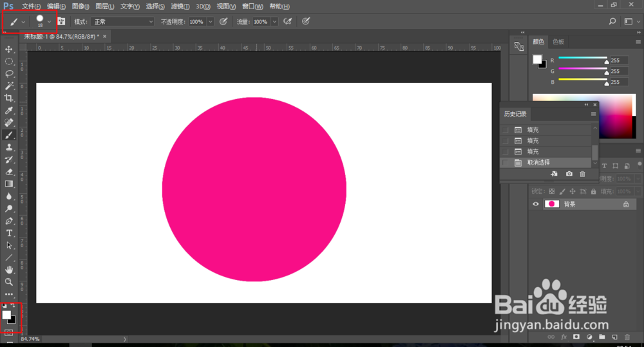Toggle lock position in Layers panel
The height and width of the screenshot is (347, 644).
click(x=572, y=191)
